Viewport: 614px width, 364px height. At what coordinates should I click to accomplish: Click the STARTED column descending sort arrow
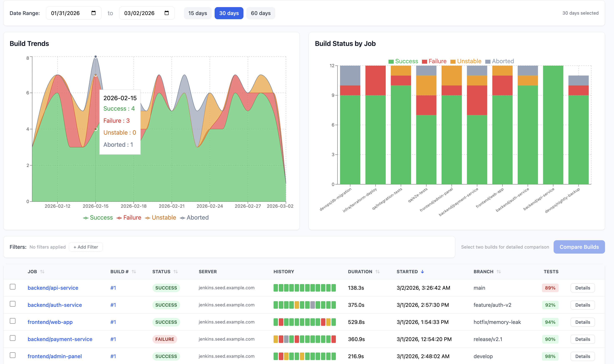pyautogui.click(x=422, y=272)
